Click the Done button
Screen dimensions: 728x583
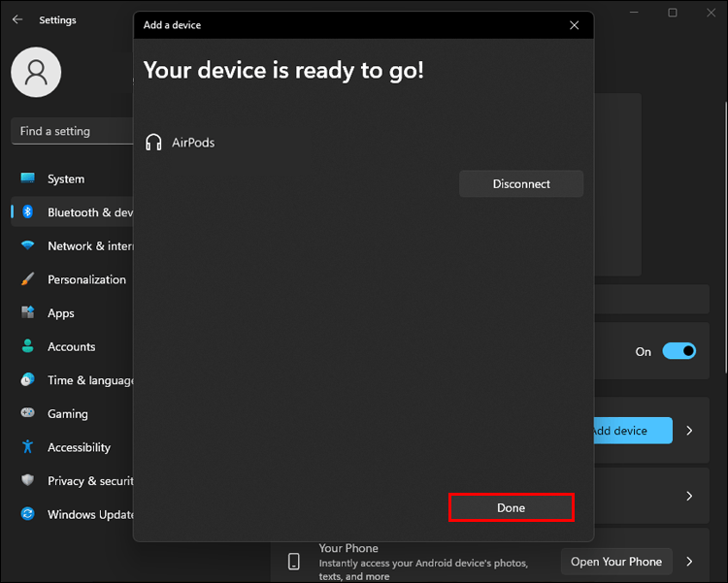[x=512, y=507]
